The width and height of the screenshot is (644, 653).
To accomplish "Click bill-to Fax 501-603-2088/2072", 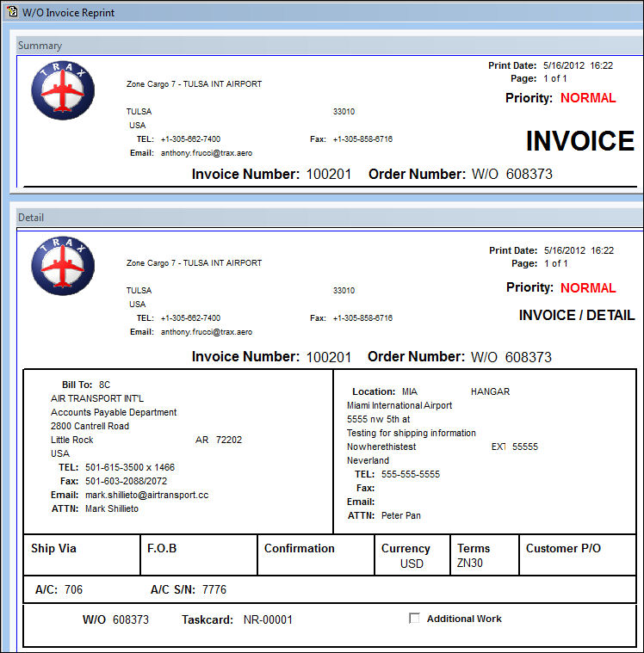I will point(126,481).
